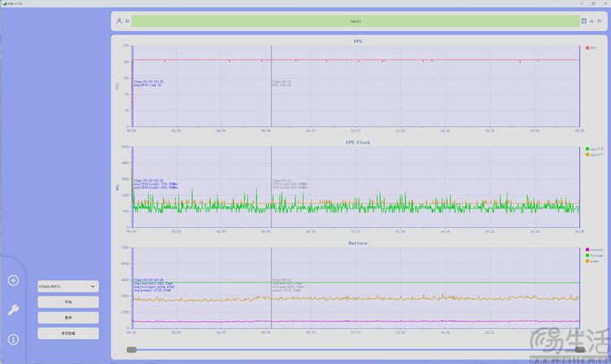The height and width of the screenshot is (364, 611).
Task: Toggle cpu:0-5 series in CPU Clock legend
Action: point(593,149)
